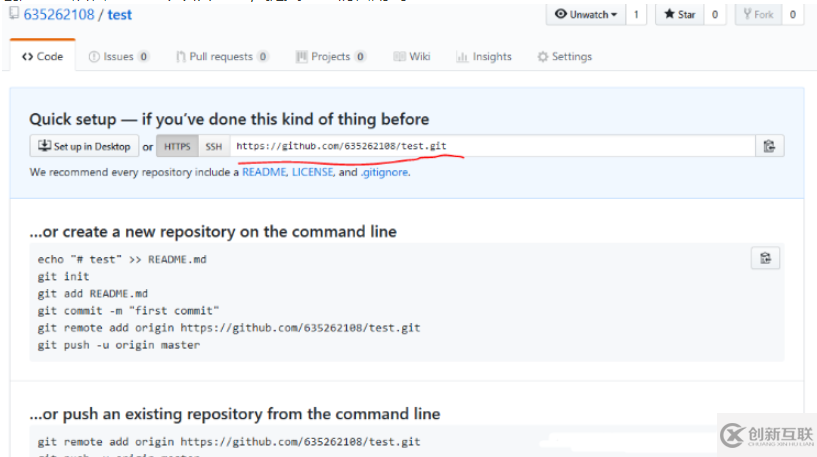Open the README link
Image resolution: width=817 pixels, height=457 pixels.
264,172
